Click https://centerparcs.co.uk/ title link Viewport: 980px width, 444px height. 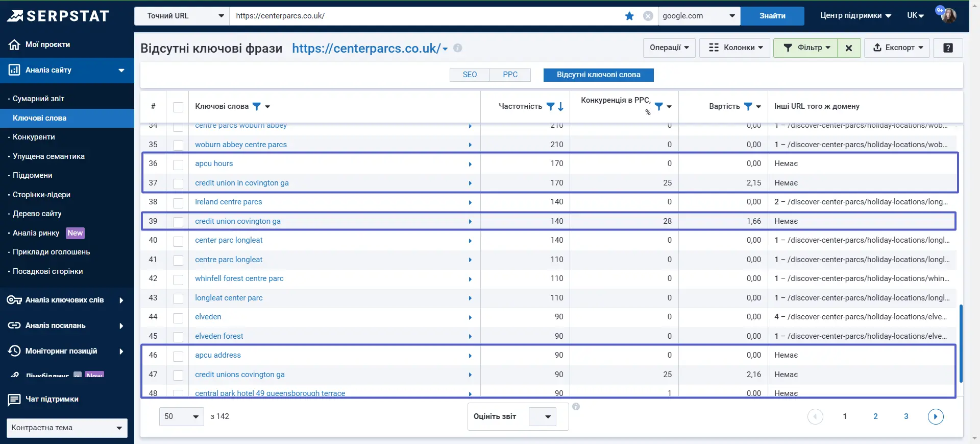(x=366, y=49)
